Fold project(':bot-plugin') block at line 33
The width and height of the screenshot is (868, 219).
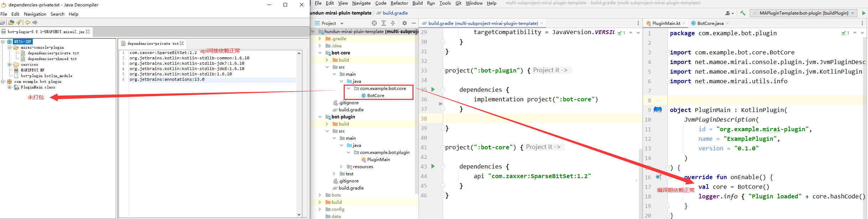click(x=443, y=70)
